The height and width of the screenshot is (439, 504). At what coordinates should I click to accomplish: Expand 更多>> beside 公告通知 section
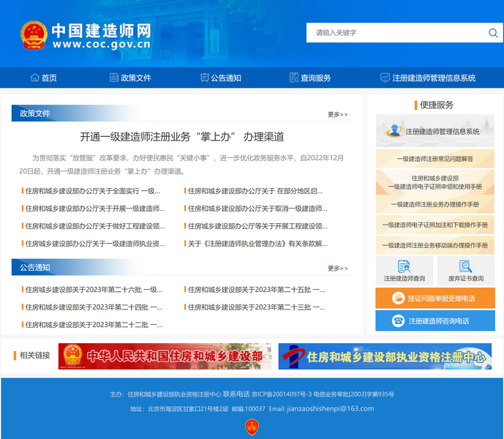click(337, 269)
